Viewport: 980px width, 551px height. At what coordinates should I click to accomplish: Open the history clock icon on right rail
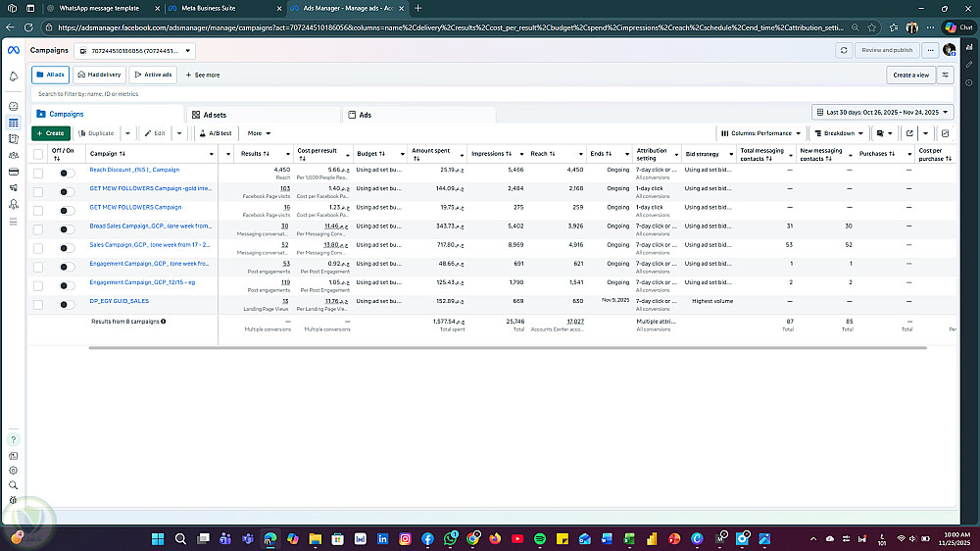969,82
